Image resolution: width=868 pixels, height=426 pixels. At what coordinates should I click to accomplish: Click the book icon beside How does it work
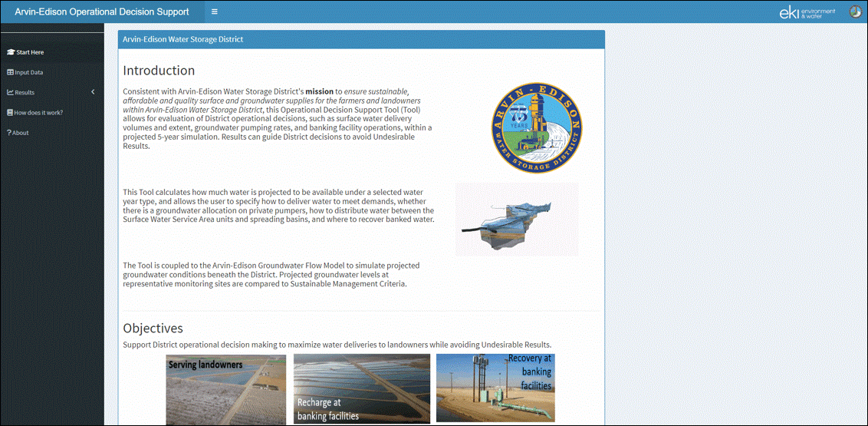pos(10,113)
